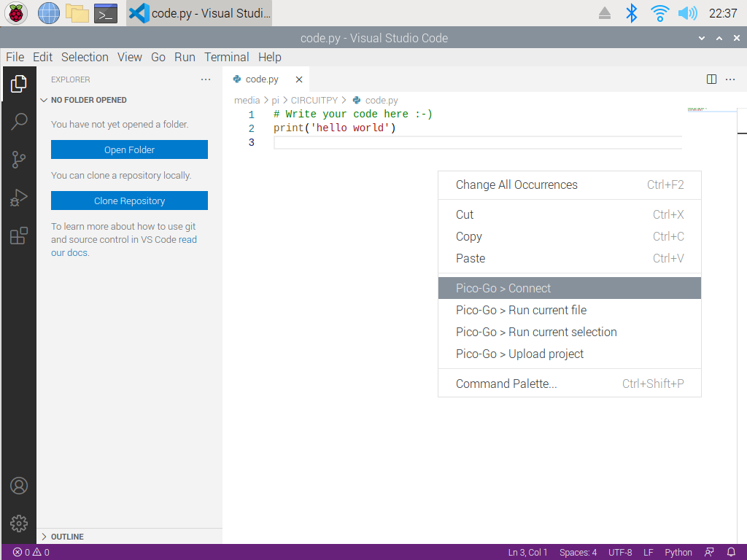Click the Explorer more actions ellipsis

[x=206, y=79]
